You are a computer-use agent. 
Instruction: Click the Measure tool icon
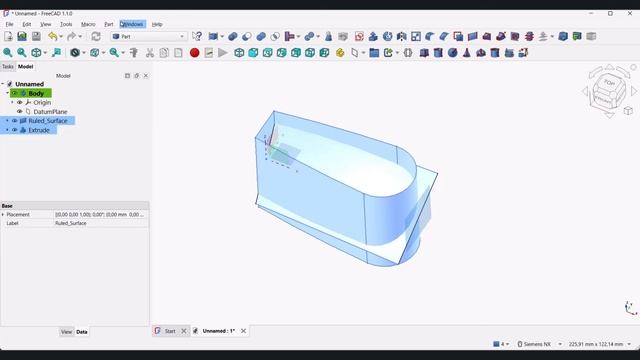134,53
